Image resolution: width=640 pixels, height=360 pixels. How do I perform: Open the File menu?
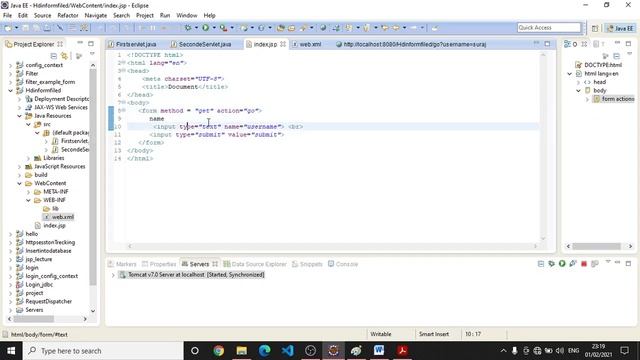[x=7, y=16]
